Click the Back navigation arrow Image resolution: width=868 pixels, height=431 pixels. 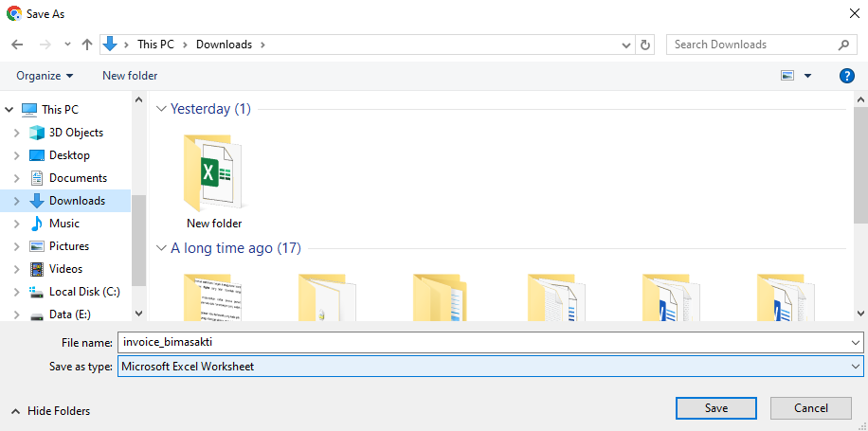16,45
